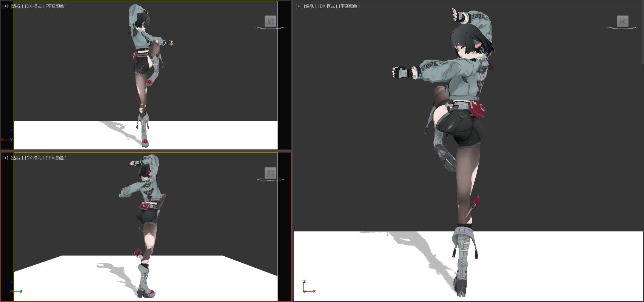Viewport: 644px width, 302px height.
Task: Click the axis gizmo in bottom-left viewport
Action: [14, 288]
